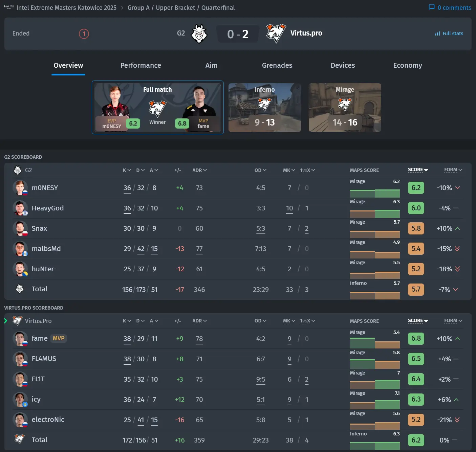Viewport: 476px width, 452px height.
Task: Click Snax player avatar
Action: 20,228
